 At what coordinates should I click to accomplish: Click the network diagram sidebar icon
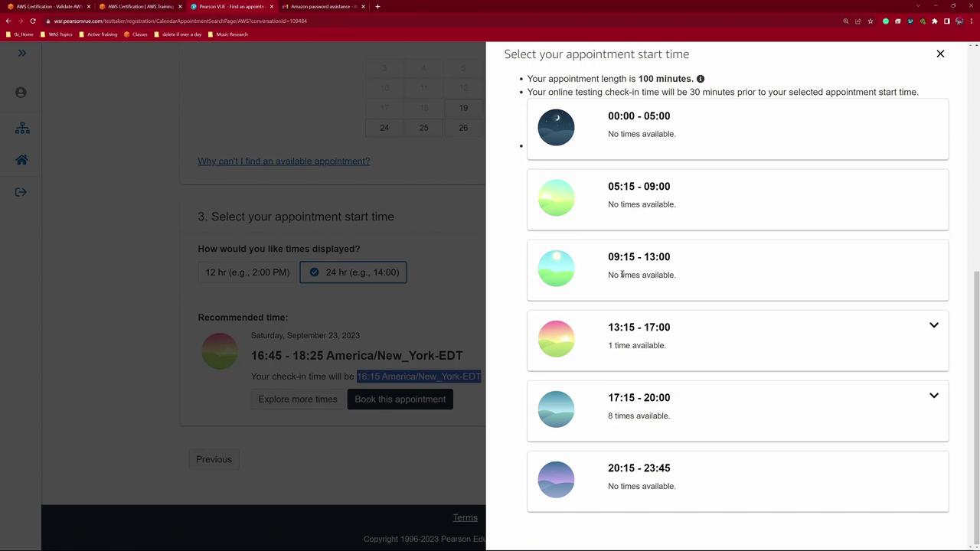tap(22, 128)
